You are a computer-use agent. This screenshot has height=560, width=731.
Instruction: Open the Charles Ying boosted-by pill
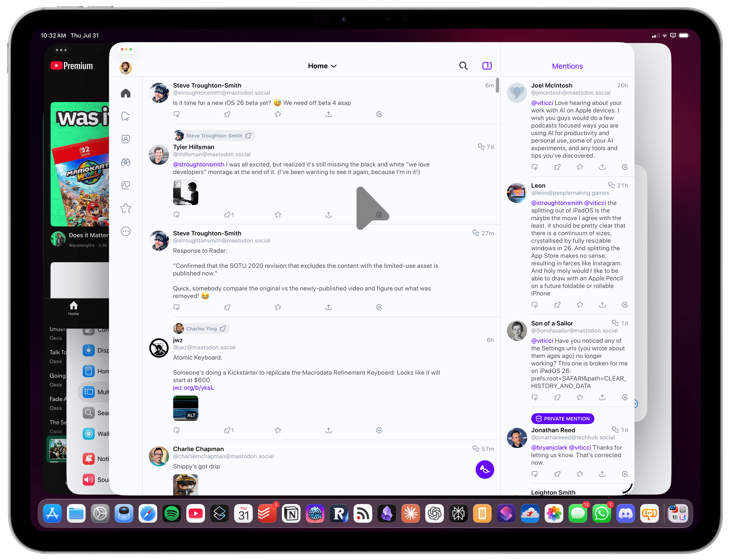click(x=201, y=329)
